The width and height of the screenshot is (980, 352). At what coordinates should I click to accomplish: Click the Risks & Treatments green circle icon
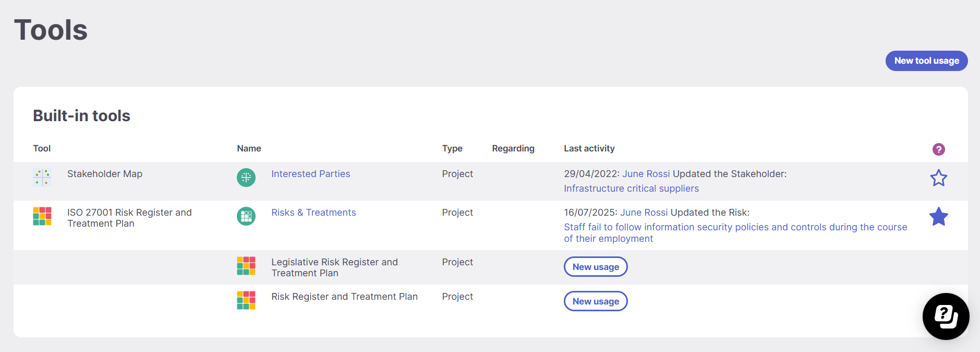(x=246, y=216)
